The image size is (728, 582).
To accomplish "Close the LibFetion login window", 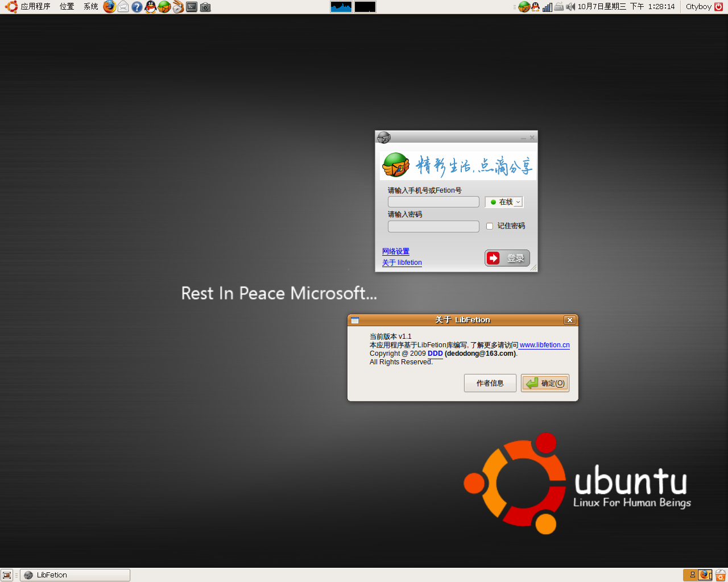I will [x=532, y=138].
